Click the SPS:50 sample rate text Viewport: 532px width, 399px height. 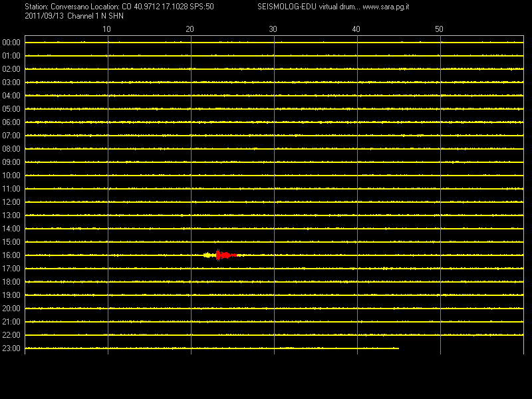click(202, 7)
